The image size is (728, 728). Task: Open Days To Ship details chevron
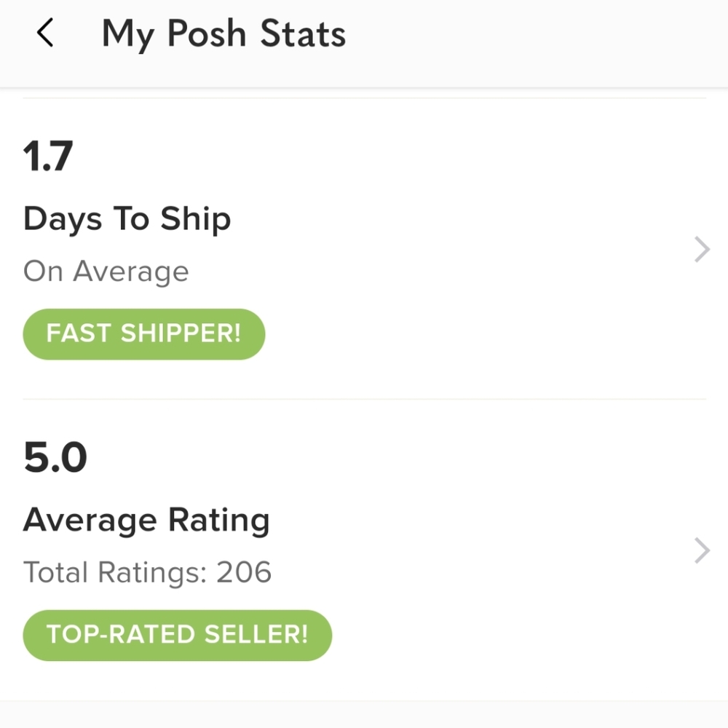702,249
